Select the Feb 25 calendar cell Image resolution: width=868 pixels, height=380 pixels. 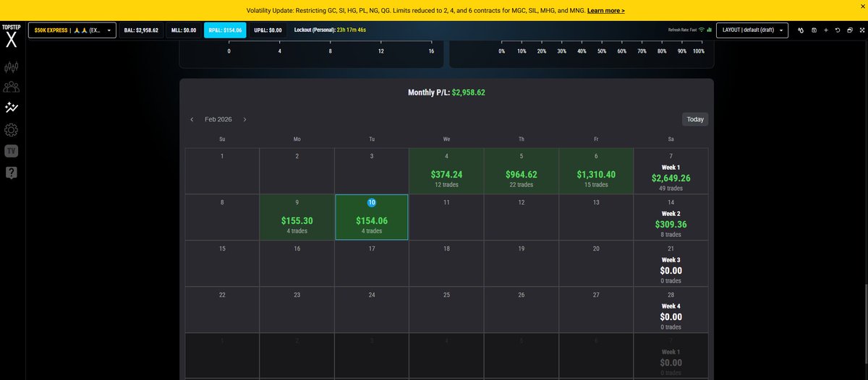(x=446, y=309)
